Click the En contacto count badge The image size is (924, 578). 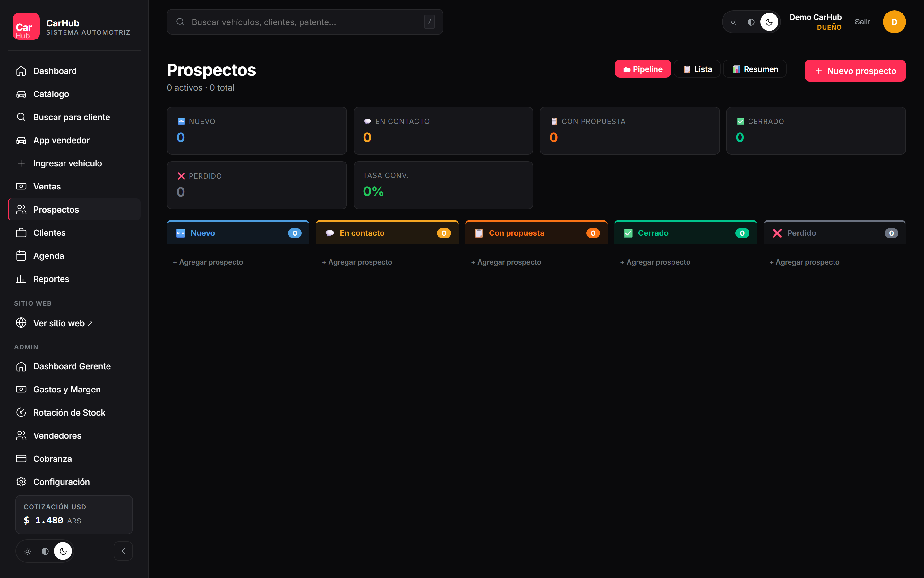coord(444,233)
